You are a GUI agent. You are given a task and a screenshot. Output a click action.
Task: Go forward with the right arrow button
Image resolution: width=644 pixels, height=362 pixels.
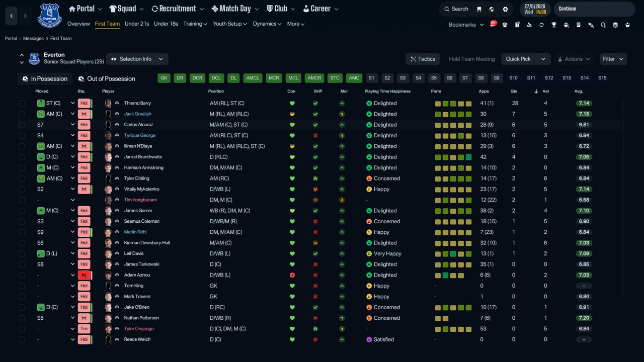25,16
